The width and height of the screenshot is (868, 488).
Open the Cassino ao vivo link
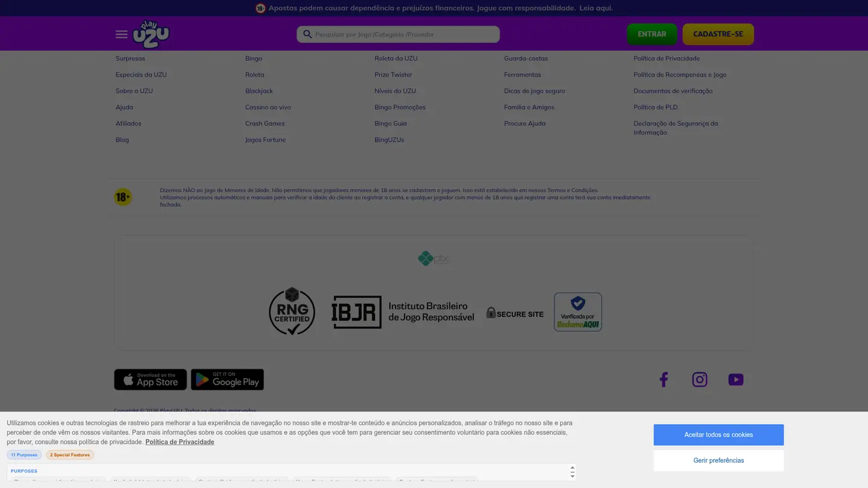[268, 107]
